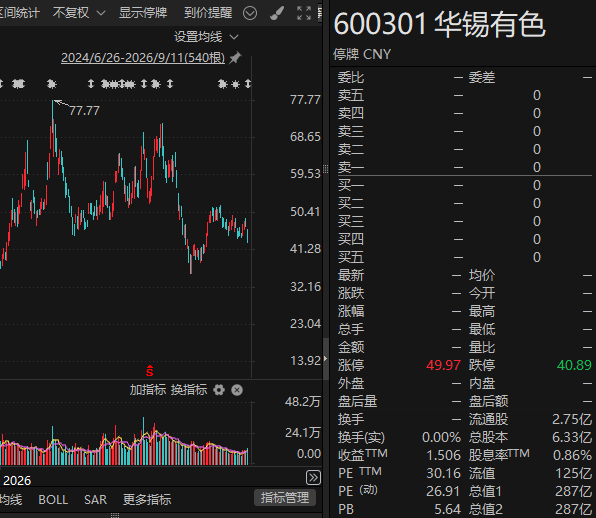Click the 买五 order book row

pyautogui.click(x=464, y=257)
